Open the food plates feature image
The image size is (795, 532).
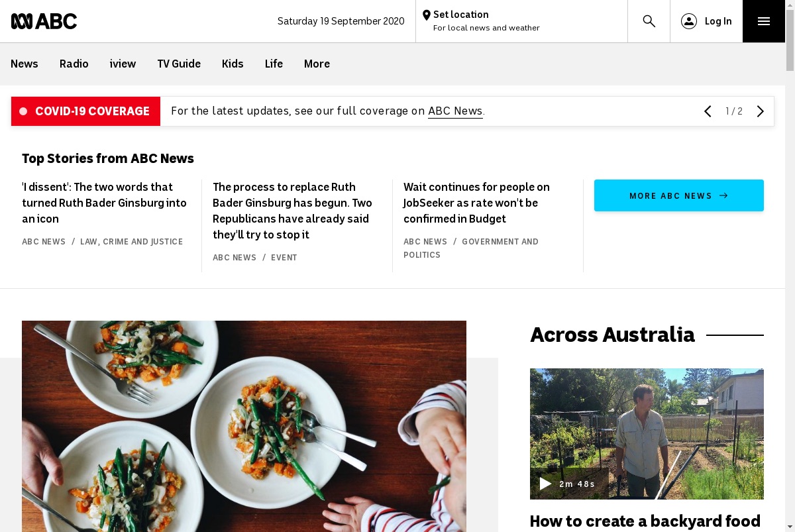click(244, 426)
